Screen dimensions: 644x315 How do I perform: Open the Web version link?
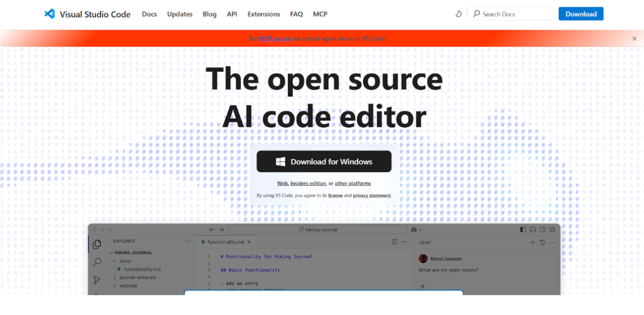282,183
